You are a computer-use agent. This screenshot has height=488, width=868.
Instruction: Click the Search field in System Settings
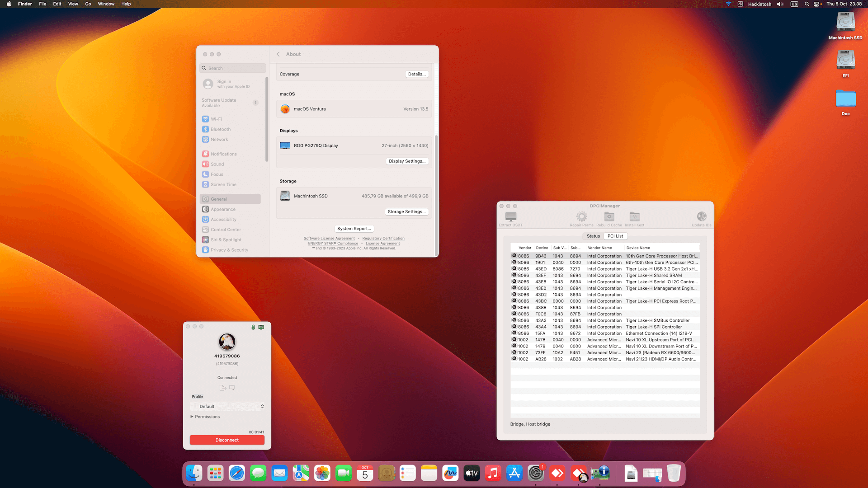click(233, 68)
